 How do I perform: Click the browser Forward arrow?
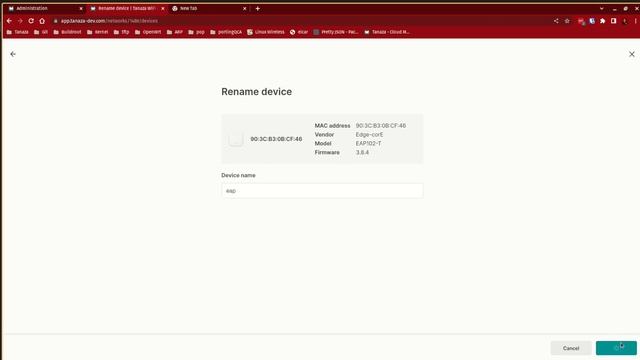pyautogui.click(x=20, y=21)
